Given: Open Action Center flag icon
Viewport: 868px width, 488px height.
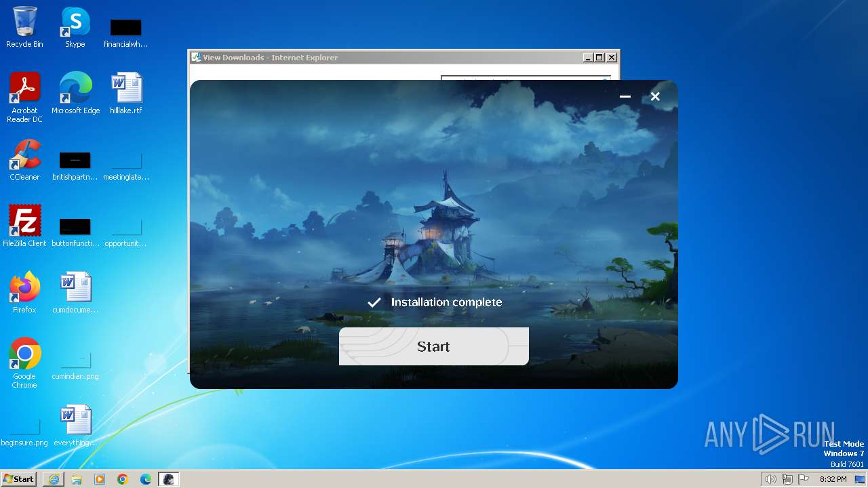Looking at the screenshot, I should coord(804,479).
